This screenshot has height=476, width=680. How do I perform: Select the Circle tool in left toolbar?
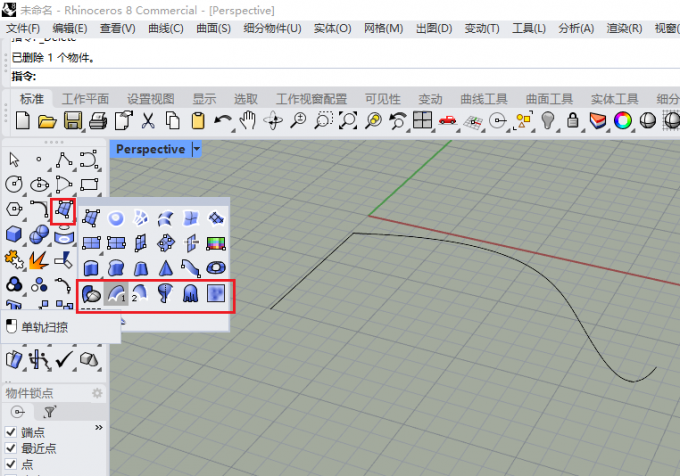[x=14, y=184]
